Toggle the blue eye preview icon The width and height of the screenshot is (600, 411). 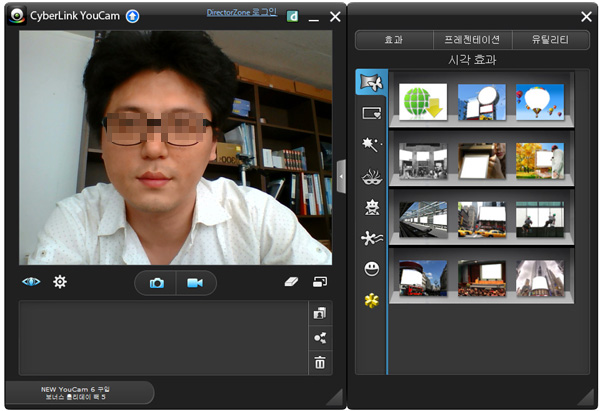pyautogui.click(x=31, y=282)
